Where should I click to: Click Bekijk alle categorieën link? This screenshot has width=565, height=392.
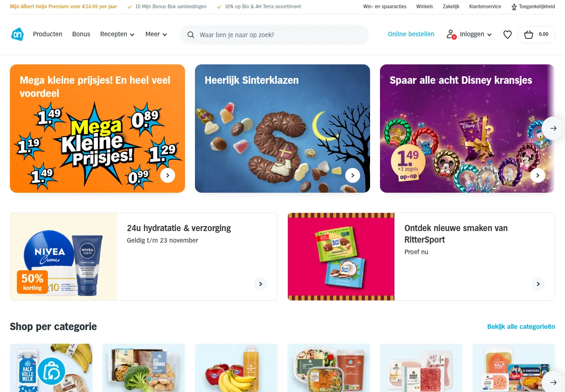pyautogui.click(x=521, y=326)
